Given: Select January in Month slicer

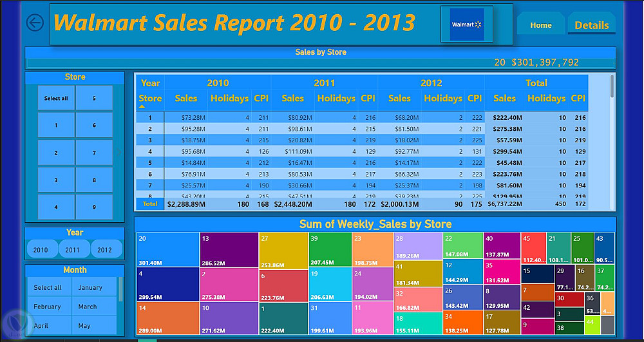Looking at the screenshot, I should (x=94, y=287).
